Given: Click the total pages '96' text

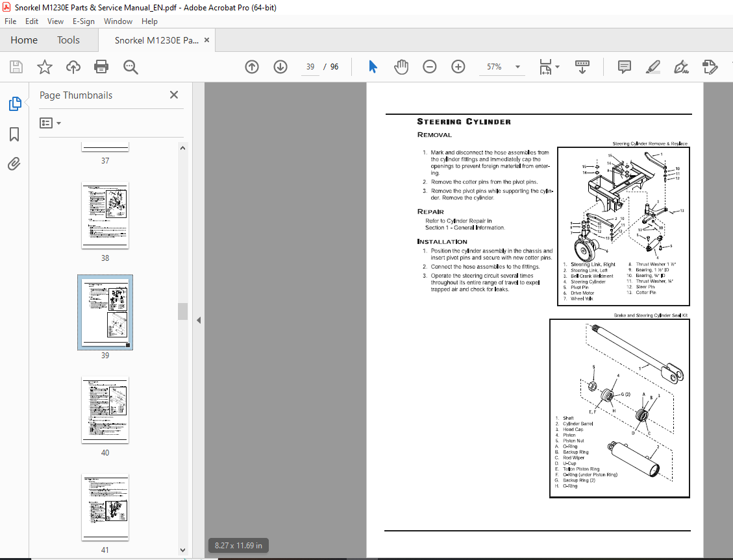Looking at the screenshot, I should pyautogui.click(x=334, y=67).
